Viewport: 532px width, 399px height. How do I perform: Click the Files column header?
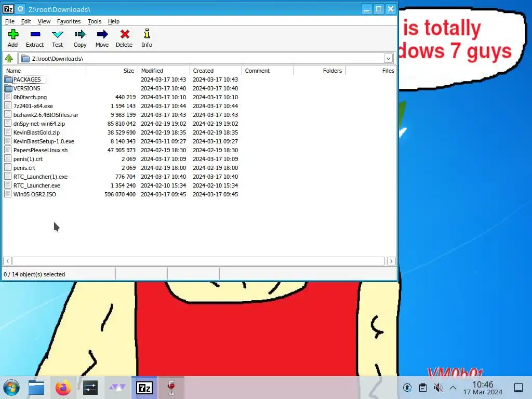[371, 71]
